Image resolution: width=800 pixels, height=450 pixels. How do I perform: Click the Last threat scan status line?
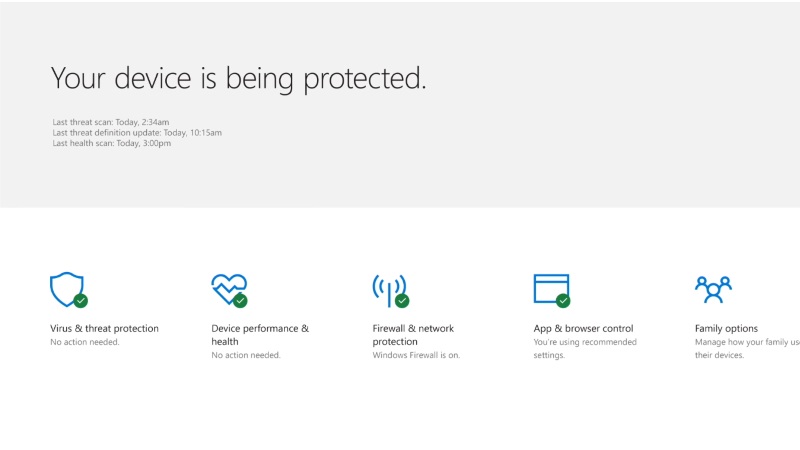(110, 122)
